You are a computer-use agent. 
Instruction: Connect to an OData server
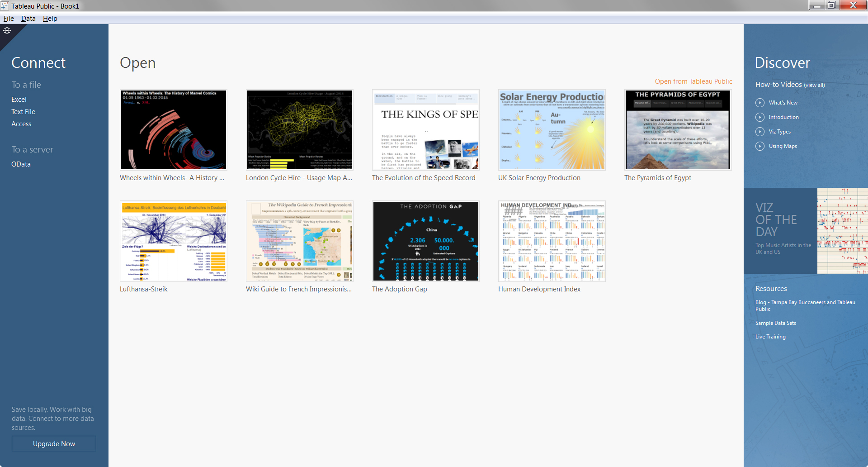point(21,164)
